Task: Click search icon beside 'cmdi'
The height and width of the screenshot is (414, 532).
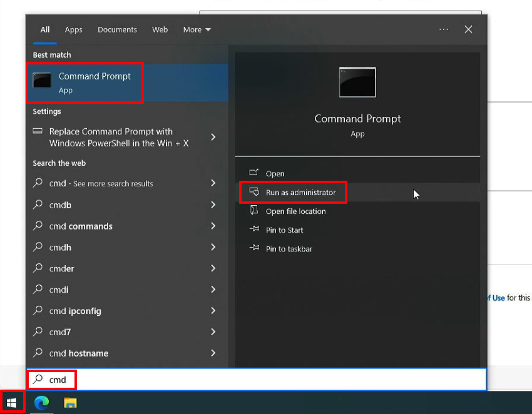Action: [38, 289]
